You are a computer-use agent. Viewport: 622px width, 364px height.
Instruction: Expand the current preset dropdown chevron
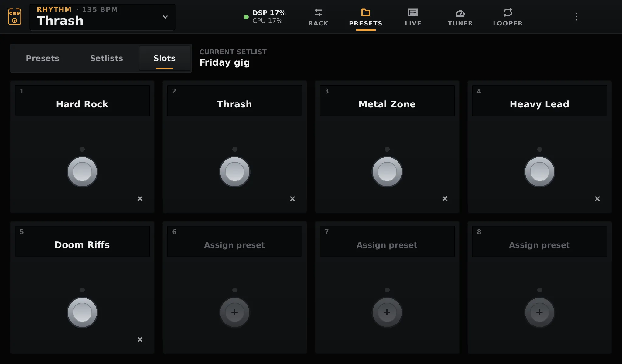click(x=165, y=17)
